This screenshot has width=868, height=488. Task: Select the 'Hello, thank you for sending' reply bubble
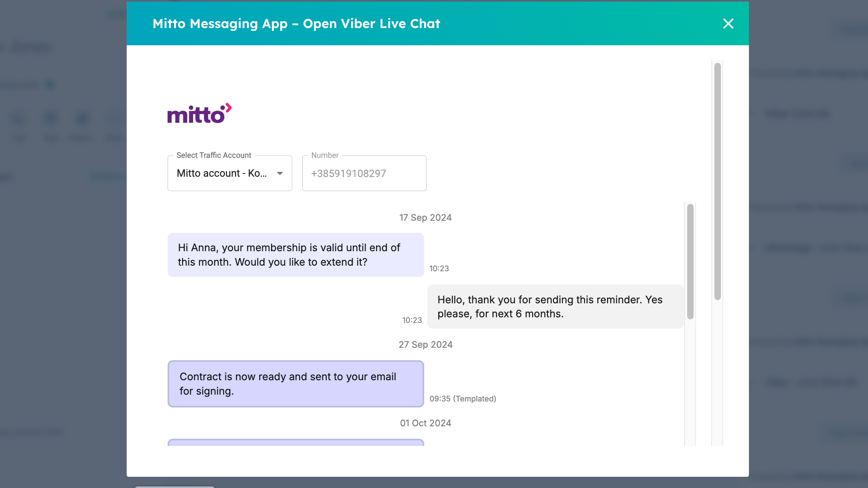(x=555, y=307)
